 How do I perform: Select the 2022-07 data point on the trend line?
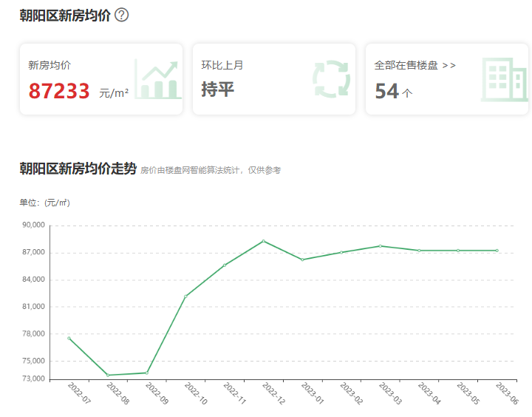pyautogui.click(x=69, y=338)
